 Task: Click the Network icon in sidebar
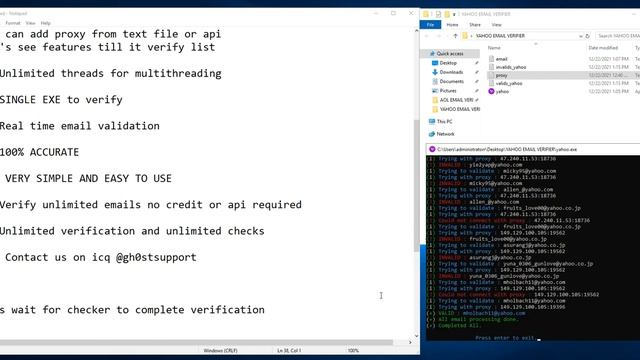(432, 134)
